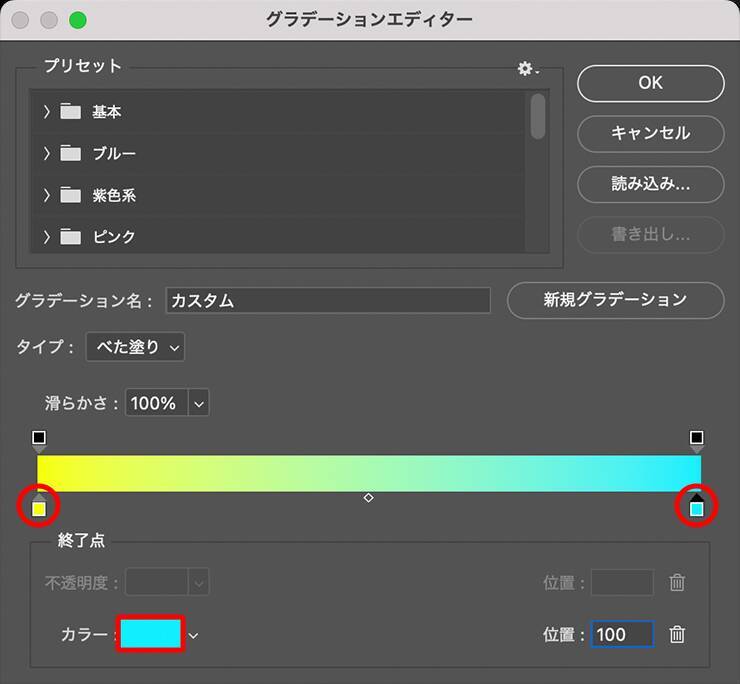
Task: Select the cyan color stop
Action: point(697,506)
